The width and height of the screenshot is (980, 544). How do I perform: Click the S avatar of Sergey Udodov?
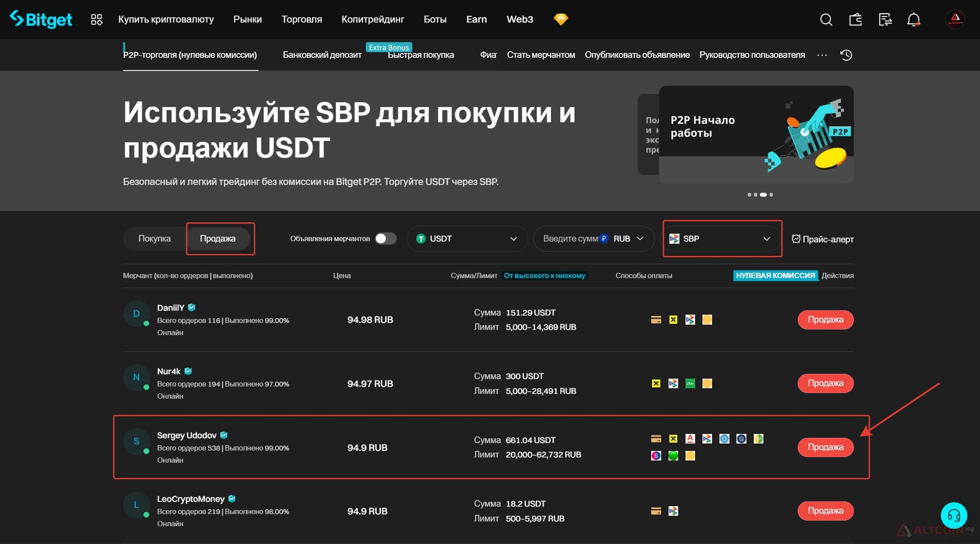point(136,441)
